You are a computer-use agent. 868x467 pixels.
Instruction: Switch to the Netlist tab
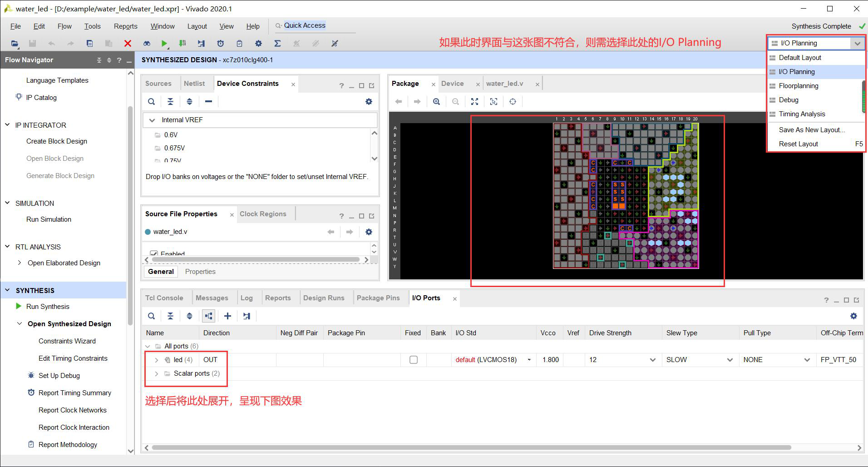pos(194,84)
